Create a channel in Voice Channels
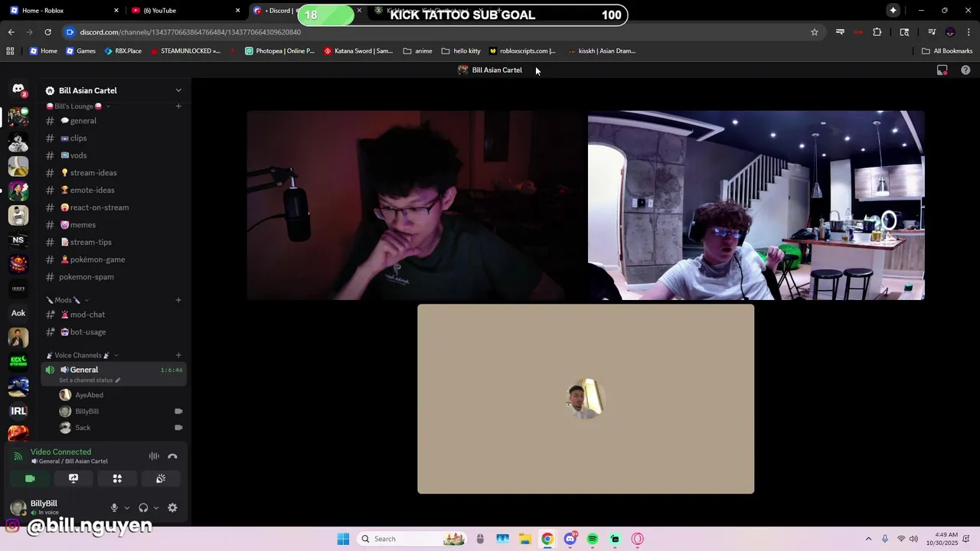 (178, 355)
